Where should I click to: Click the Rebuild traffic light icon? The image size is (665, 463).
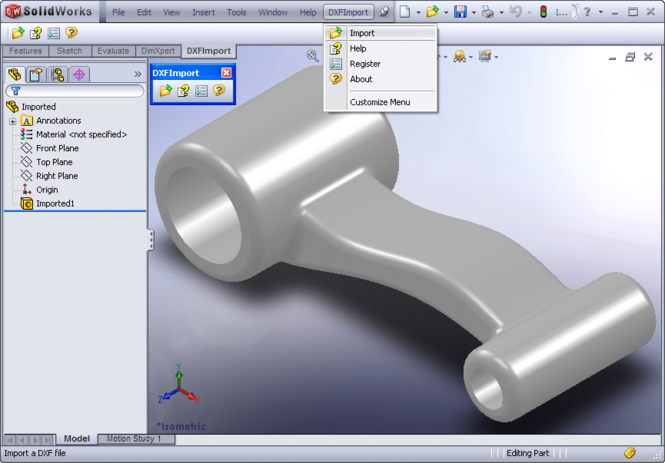(x=543, y=12)
